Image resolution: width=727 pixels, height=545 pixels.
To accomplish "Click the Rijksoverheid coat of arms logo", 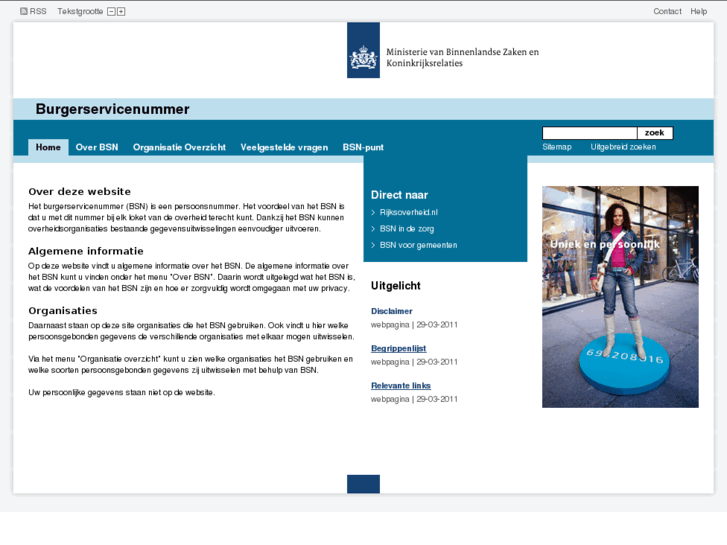I will (364, 50).
